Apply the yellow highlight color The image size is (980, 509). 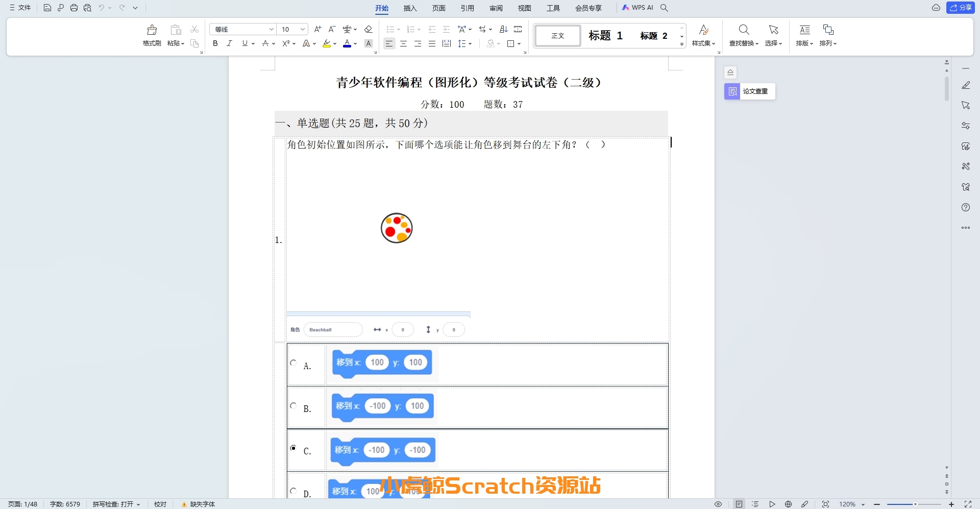click(x=327, y=43)
